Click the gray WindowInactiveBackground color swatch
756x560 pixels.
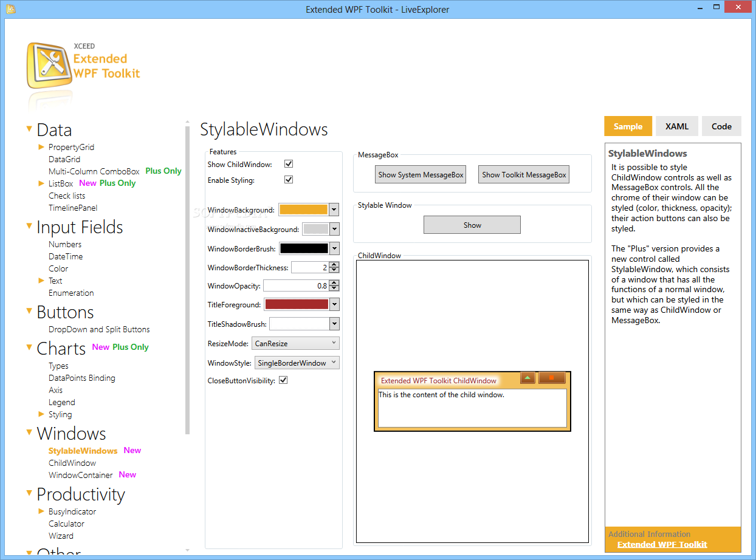click(315, 229)
